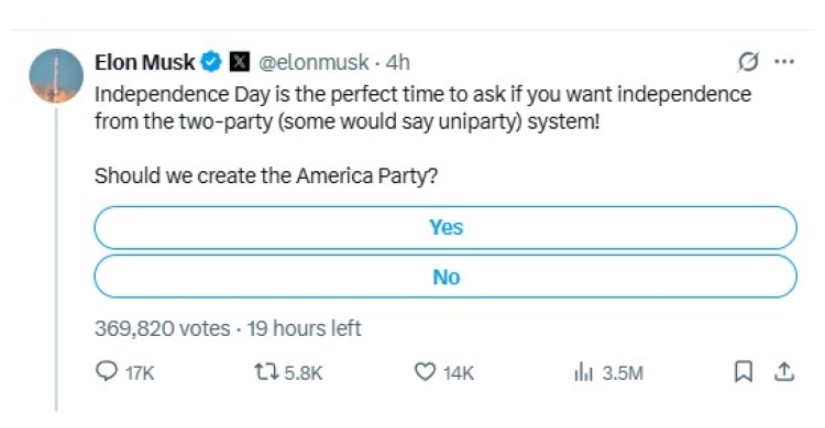Click the America Party question line
Image resolution: width=825 pixels, height=428 pixels.
tap(267, 175)
